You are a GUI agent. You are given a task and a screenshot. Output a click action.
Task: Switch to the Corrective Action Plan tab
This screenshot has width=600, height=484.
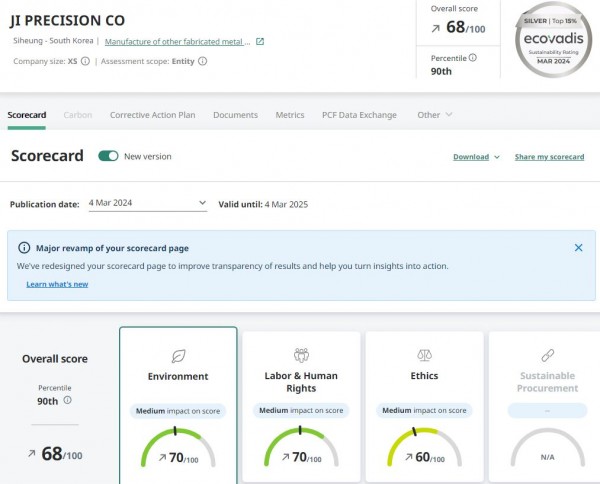click(152, 115)
